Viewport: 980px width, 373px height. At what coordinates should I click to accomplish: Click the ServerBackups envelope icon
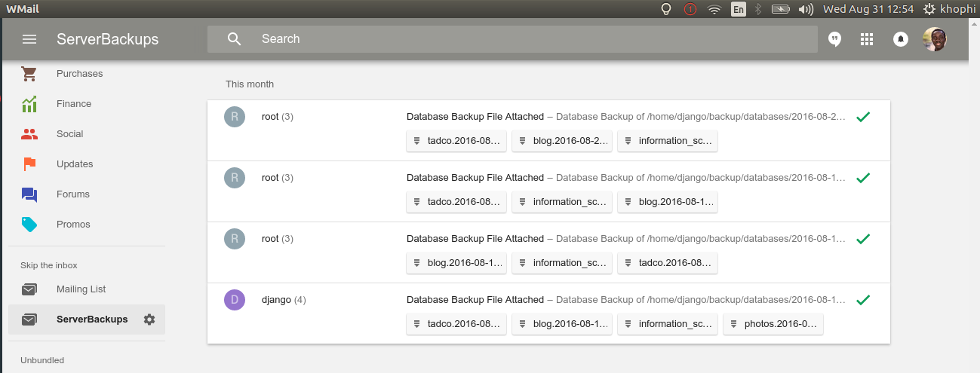point(29,319)
